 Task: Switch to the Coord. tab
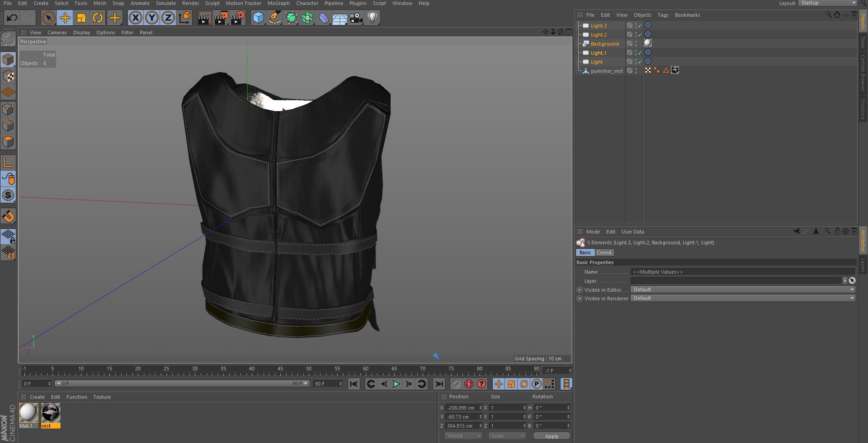[x=604, y=253]
